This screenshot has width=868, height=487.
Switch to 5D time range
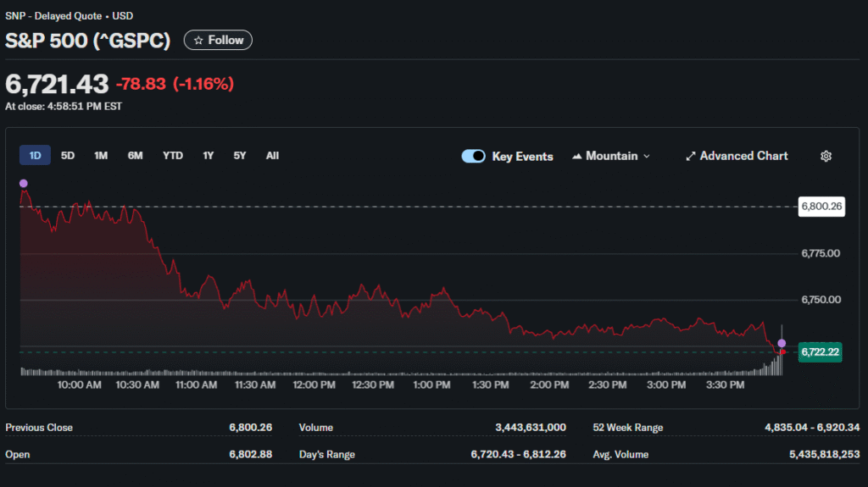(x=68, y=156)
